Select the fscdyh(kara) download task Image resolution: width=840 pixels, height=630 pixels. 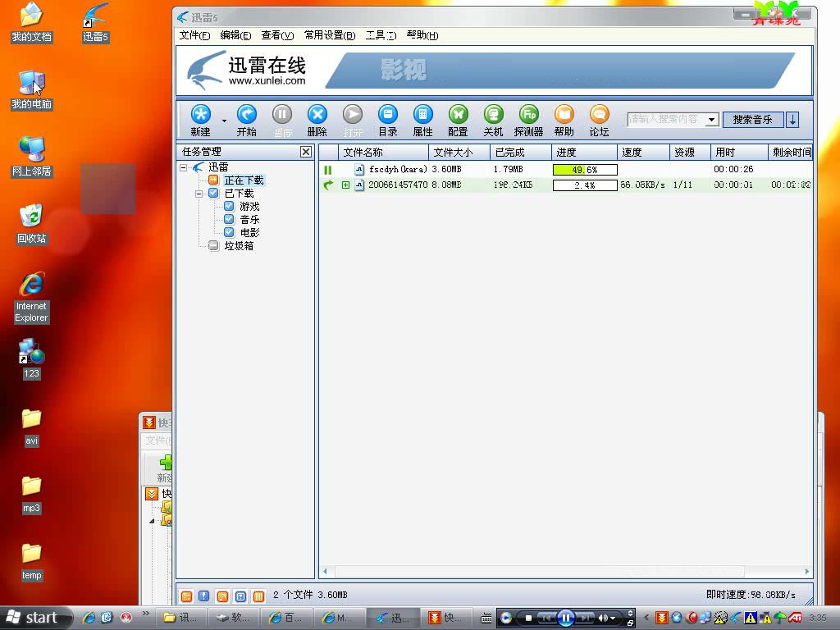tap(565, 169)
